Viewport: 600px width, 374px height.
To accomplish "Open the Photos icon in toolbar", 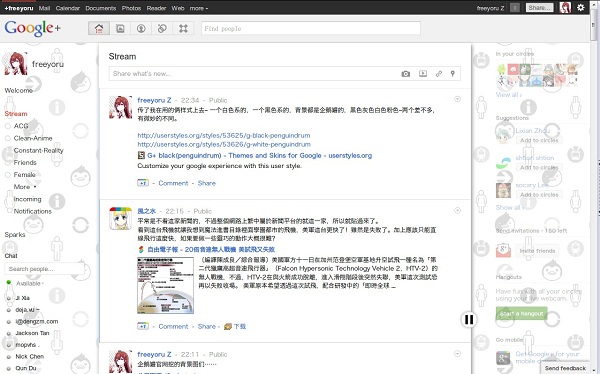I will click(120, 28).
